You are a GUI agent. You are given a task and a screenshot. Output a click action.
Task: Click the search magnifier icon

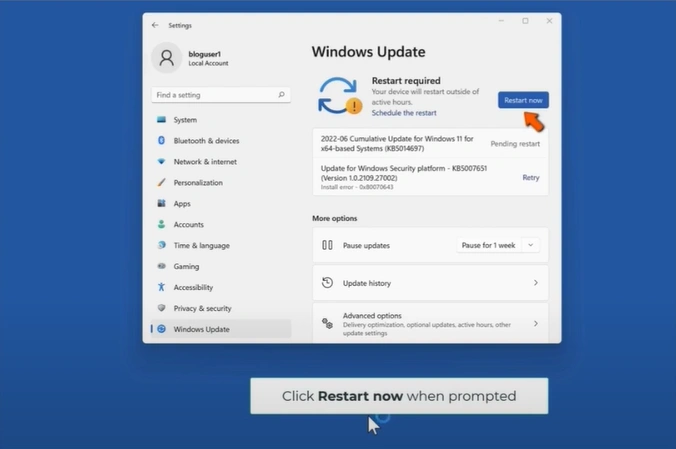click(x=282, y=95)
